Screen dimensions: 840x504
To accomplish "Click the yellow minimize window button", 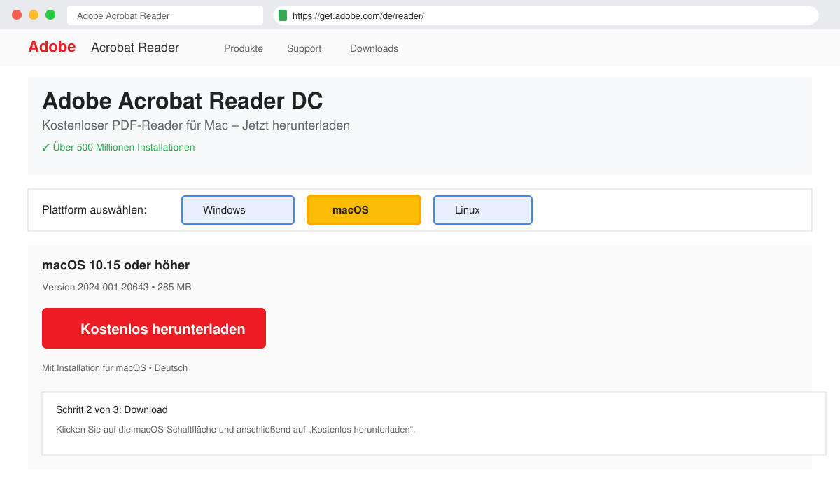I will (34, 15).
